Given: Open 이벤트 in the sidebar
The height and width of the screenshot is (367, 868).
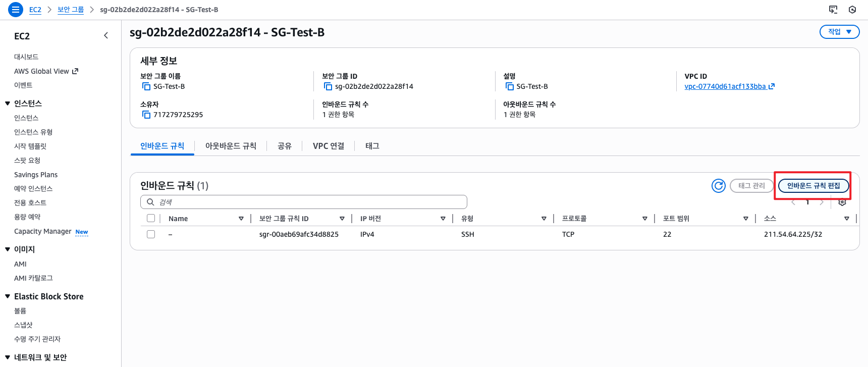Looking at the screenshot, I should click(23, 85).
